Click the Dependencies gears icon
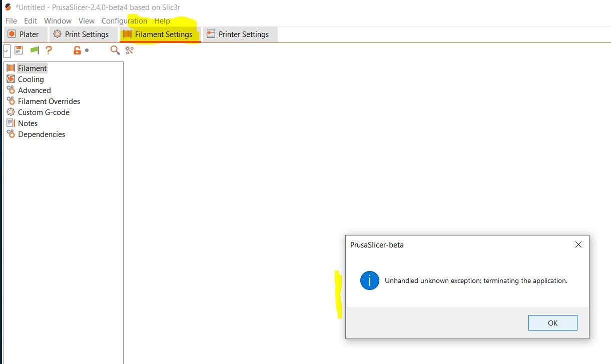The width and height of the screenshot is (611, 364). (x=11, y=134)
